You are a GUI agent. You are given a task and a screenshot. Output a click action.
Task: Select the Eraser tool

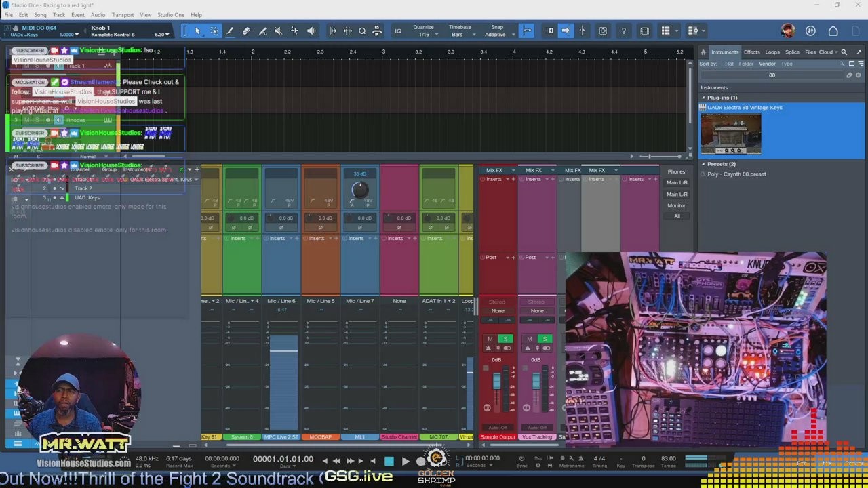(246, 30)
